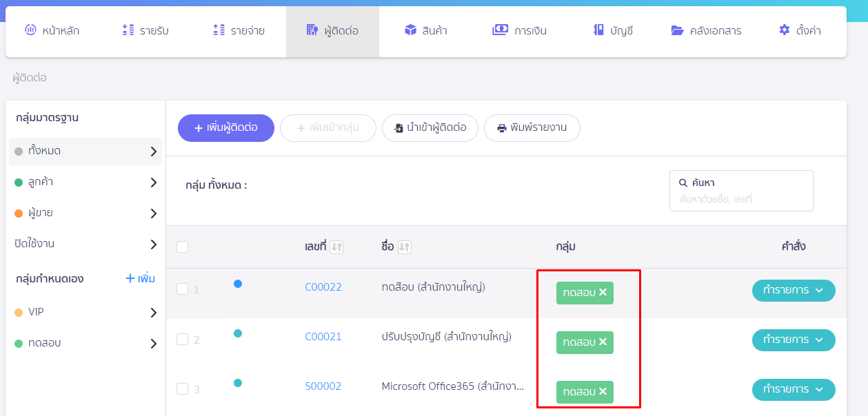Toggle the select-all checkbox in table header
868x416 pixels.
(182, 247)
